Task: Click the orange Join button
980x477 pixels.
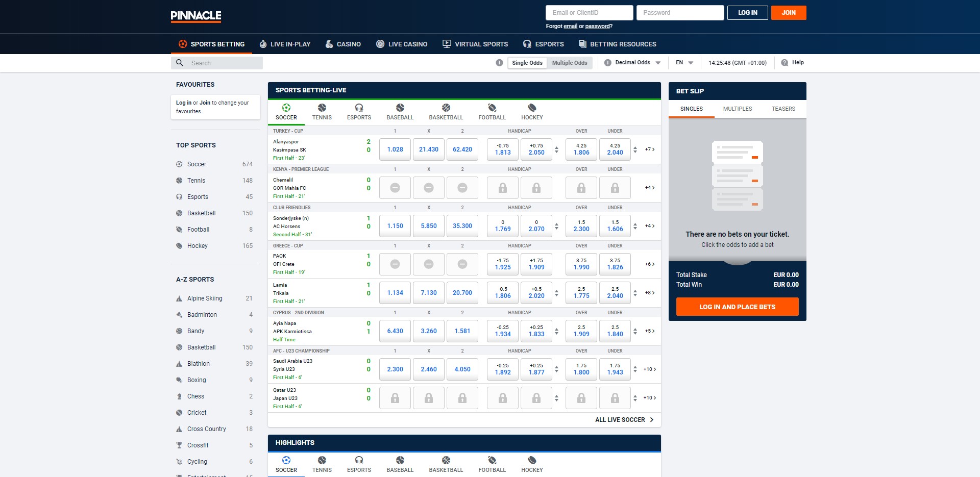Action: [789, 13]
